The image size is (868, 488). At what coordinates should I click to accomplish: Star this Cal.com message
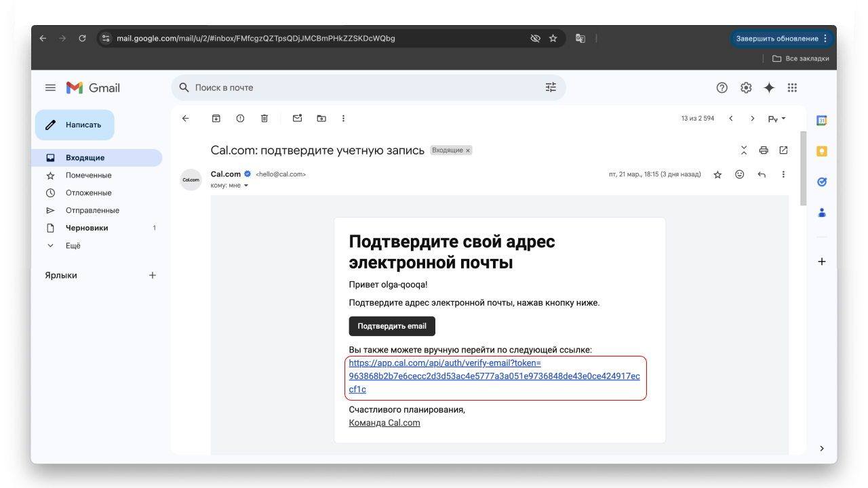coord(717,174)
